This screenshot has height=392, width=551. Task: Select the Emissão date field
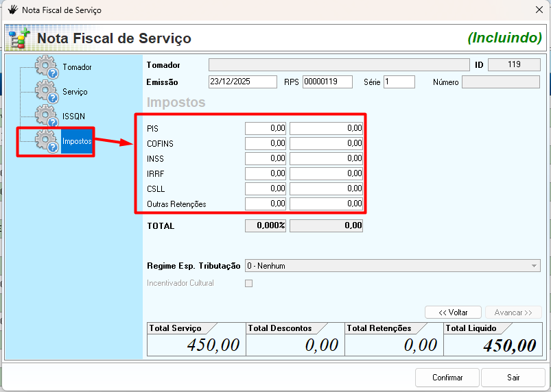[x=242, y=82]
